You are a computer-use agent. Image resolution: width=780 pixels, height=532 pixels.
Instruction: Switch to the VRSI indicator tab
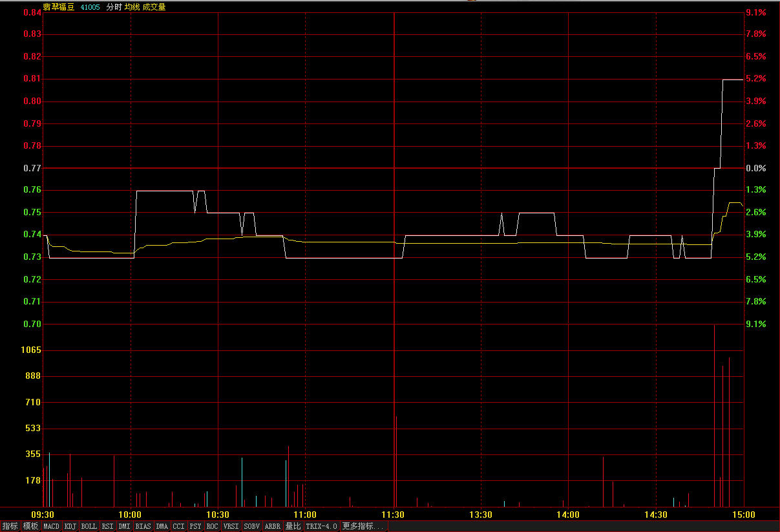[x=231, y=526]
